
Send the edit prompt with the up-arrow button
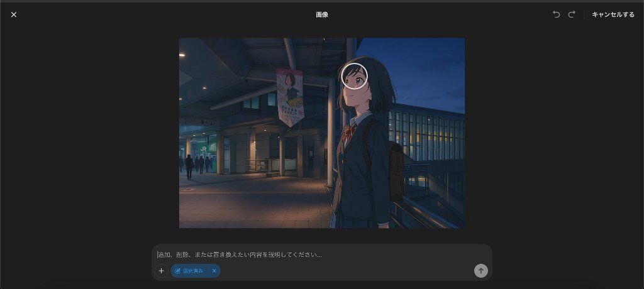[x=481, y=271]
